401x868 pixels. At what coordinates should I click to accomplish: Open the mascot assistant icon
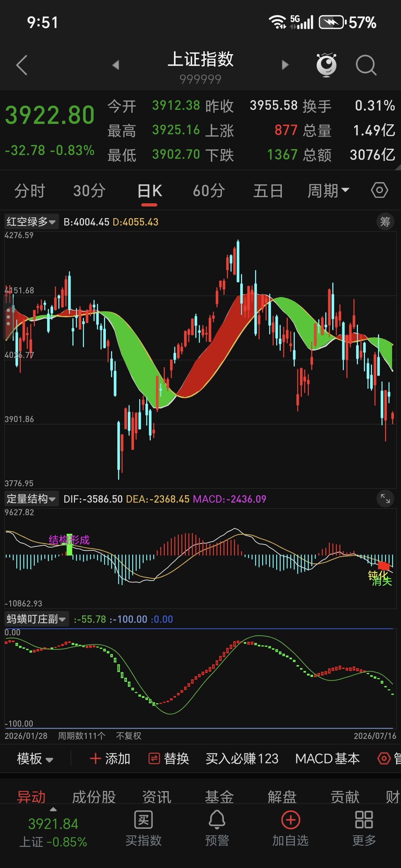coord(326,65)
